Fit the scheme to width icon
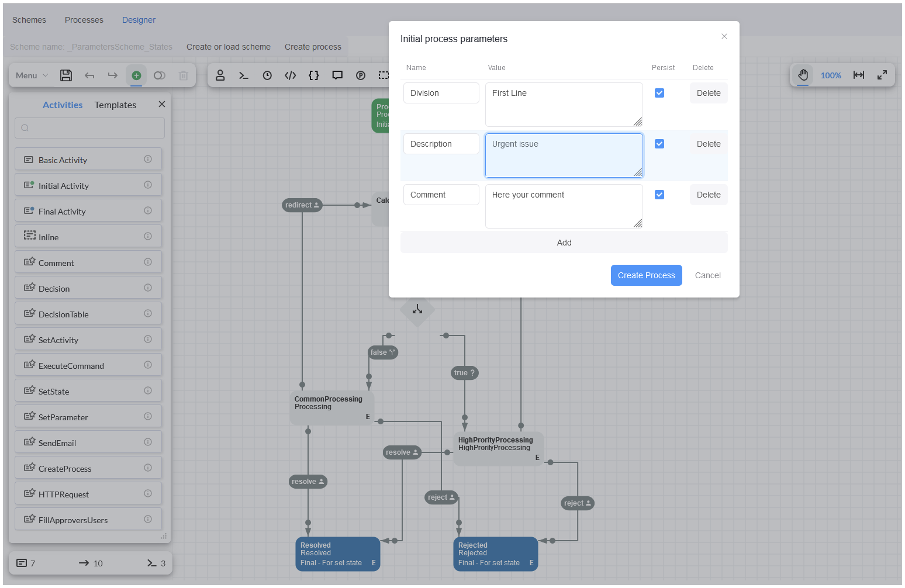This screenshot has width=905, height=588. pos(859,75)
